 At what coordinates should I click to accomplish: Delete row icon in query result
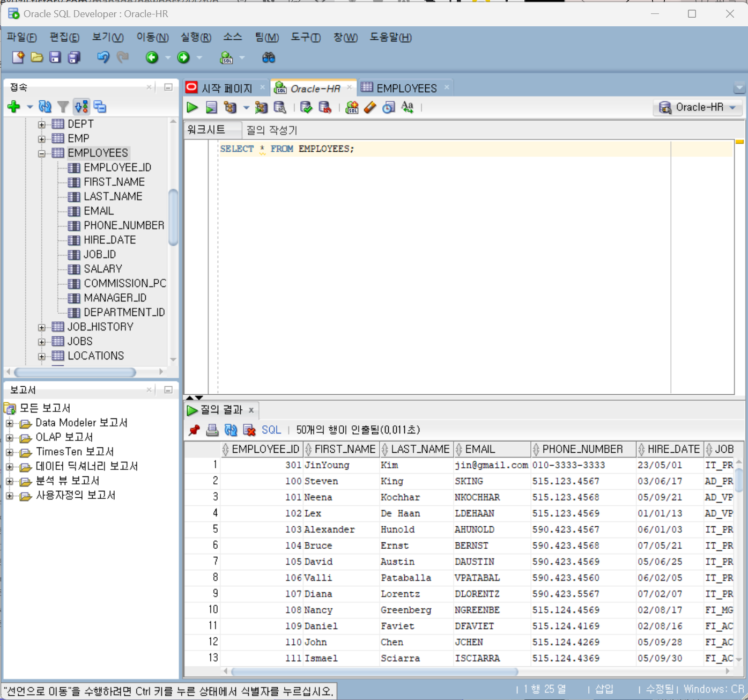tap(249, 430)
